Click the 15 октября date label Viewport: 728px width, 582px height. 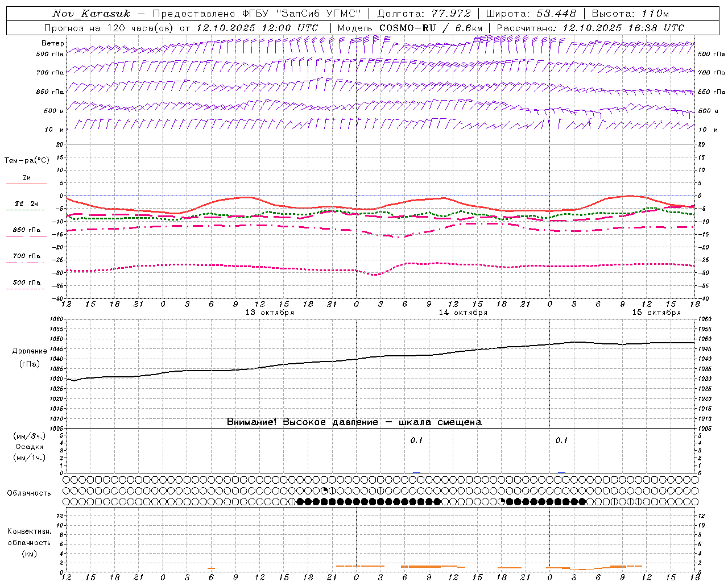click(x=656, y=313)
